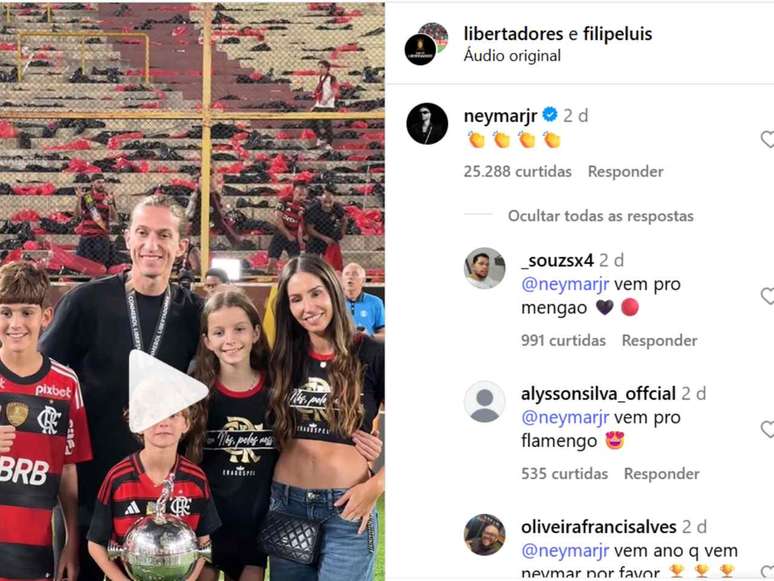774x581 pixels.
Task: Collapse replies via Ocultar todas as respostas
Action: 600,216
